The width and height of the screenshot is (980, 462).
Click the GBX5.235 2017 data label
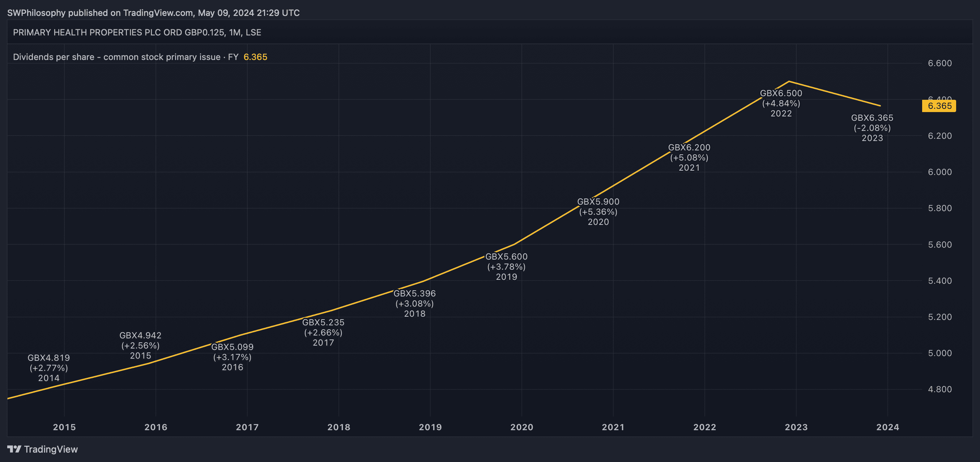323,332
